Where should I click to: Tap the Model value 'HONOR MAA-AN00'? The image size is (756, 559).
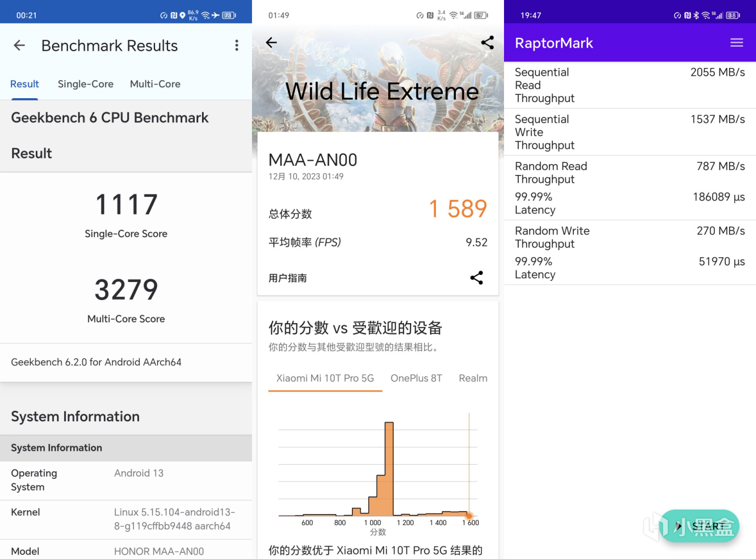click(159, 551)
